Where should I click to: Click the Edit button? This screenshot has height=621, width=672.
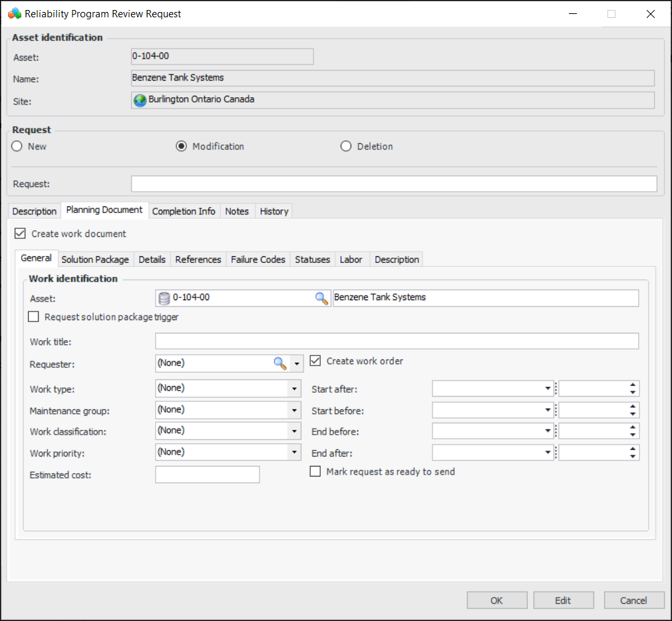563,600
